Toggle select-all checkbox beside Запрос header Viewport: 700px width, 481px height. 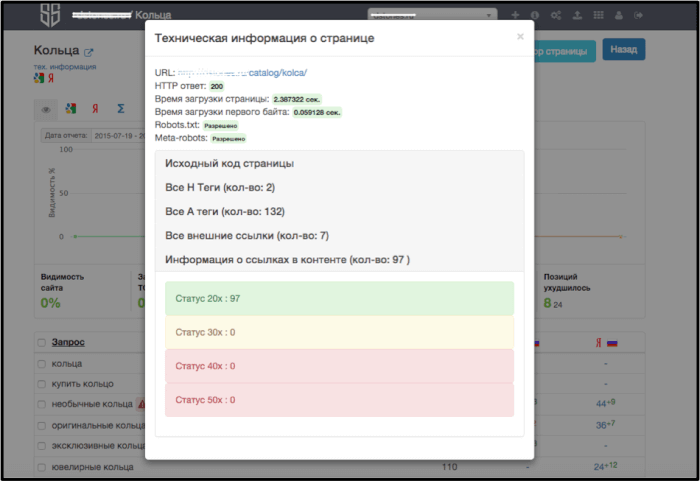click(42, 342)
